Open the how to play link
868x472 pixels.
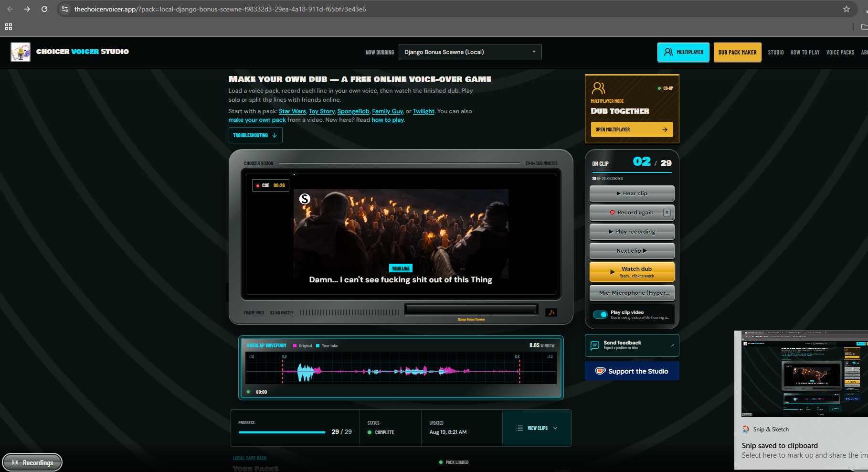tap(388, 120)
